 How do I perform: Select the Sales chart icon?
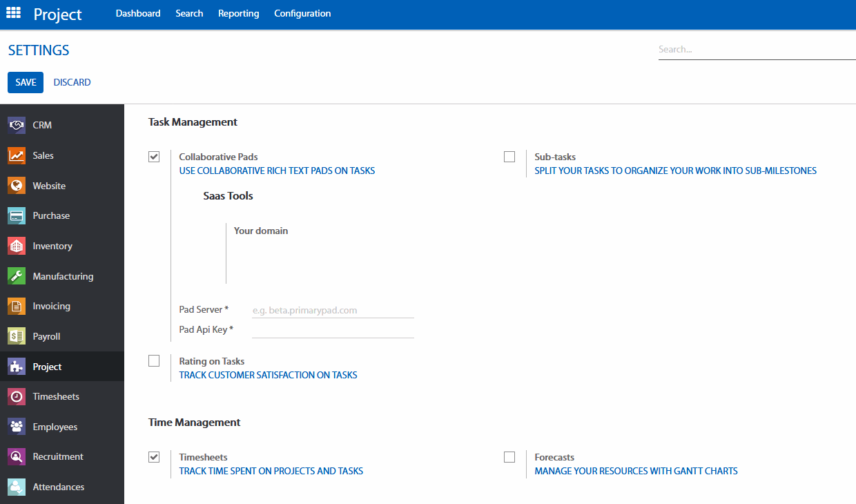tap(17, 155)
